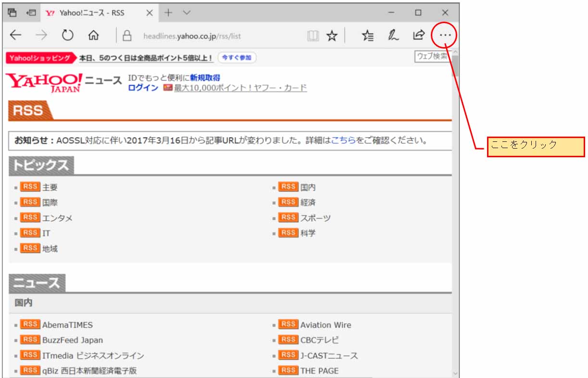The height and width of the screenshot is (378, 588).
Task: Click the vertical scrollbar thumb
Action: (455, 66)
